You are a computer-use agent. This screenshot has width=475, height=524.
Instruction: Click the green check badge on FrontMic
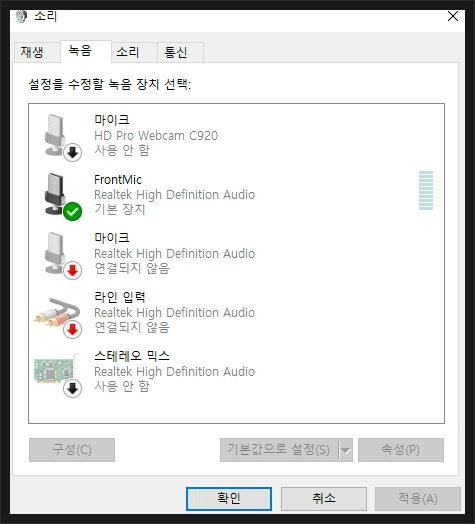coord(73,212)
